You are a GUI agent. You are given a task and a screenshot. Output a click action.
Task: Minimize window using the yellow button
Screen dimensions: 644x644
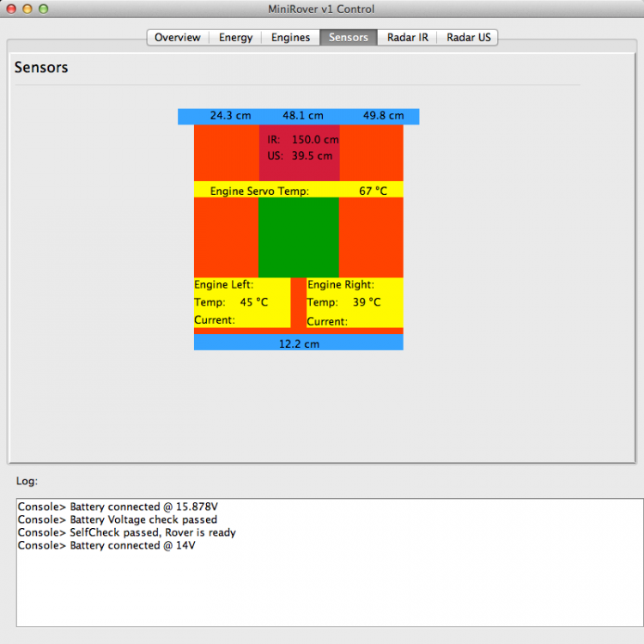[x=27, y=9]
